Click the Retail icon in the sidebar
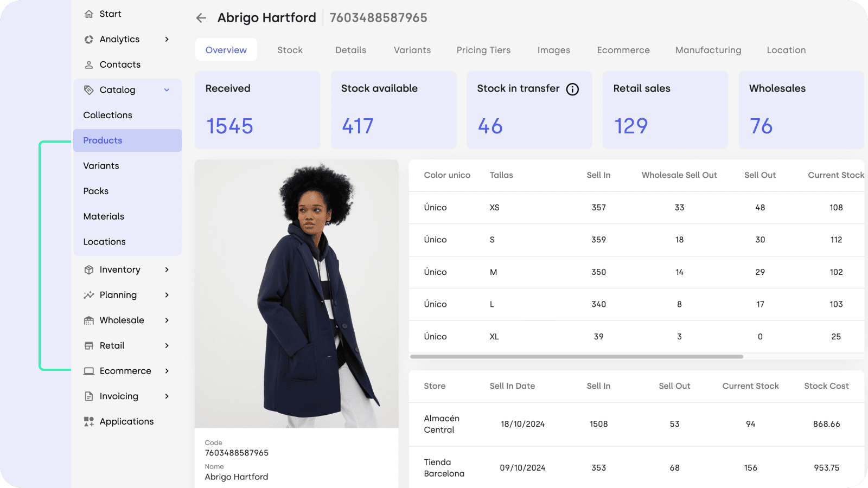Screen dimensions: 868x488 click(x=88, y=345)
